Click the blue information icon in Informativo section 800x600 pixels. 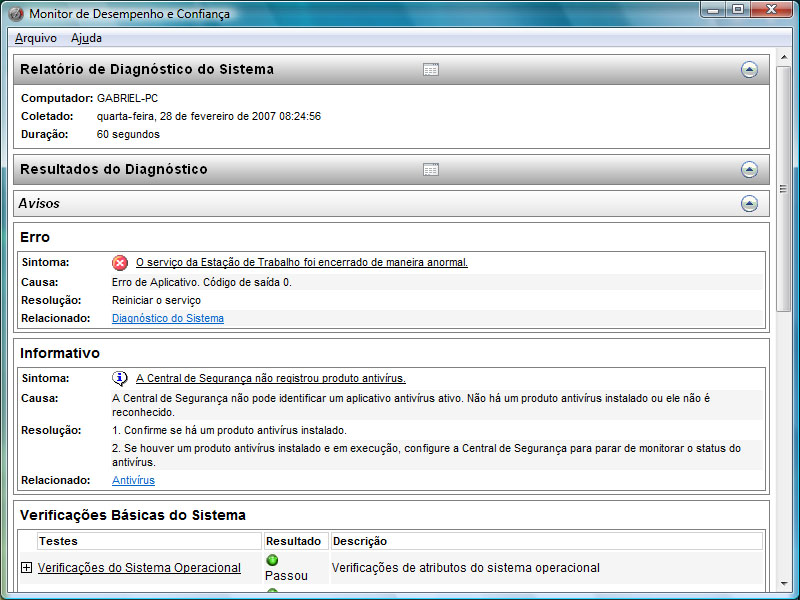119,378
